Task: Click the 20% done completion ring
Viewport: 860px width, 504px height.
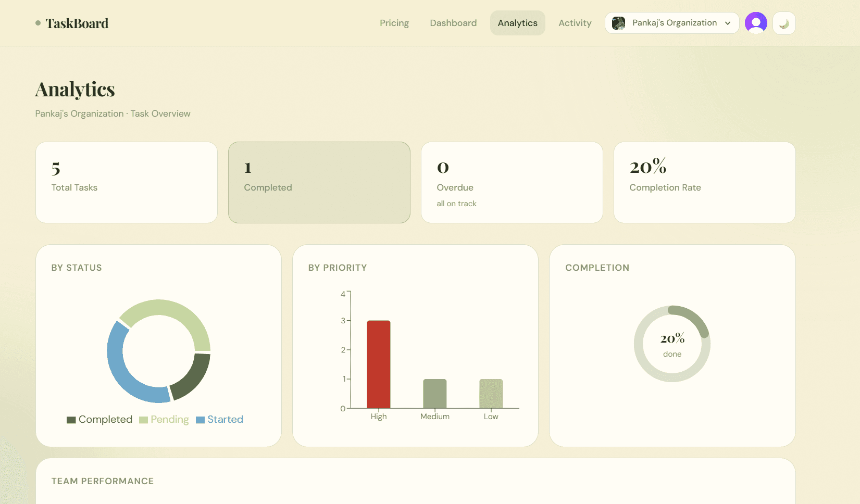Action: point(672,344)
